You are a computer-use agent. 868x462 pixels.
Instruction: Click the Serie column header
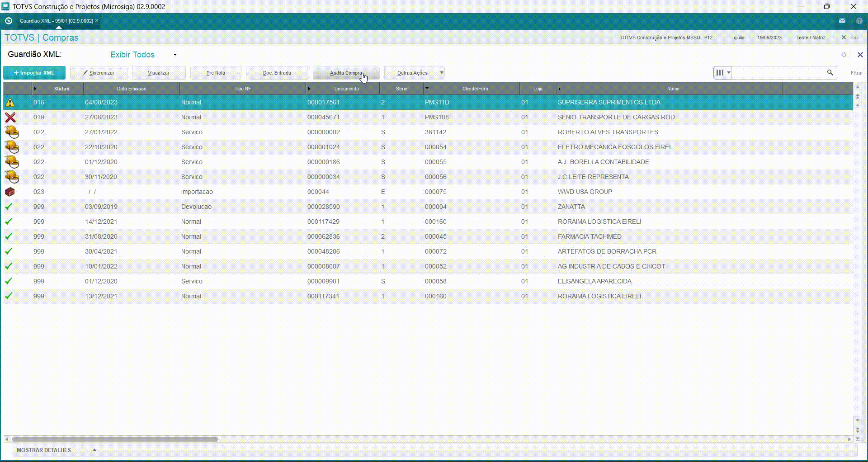(401, 89)
